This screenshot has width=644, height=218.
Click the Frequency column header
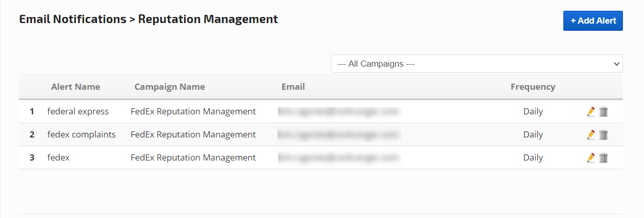click(x=532, y=87)
